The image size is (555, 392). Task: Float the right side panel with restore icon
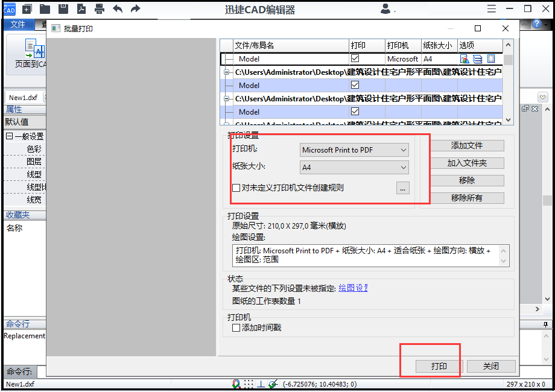point(525,109)
